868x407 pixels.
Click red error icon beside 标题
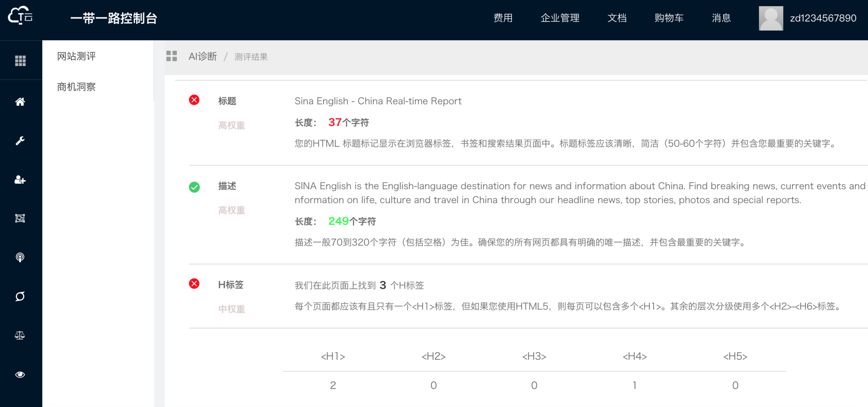click(x=194, y=100)
